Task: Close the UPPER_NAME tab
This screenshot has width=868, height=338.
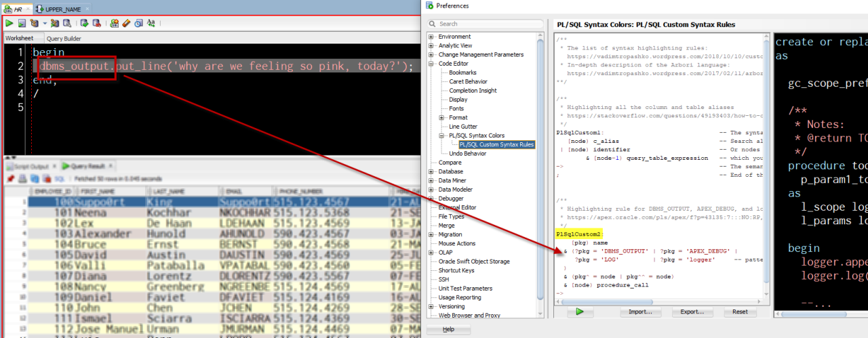Action: [87, 9]
